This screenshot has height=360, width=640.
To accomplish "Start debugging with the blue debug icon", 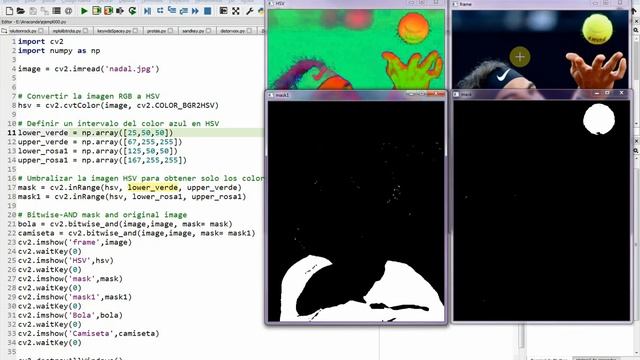I will click(x=147, y=11).
